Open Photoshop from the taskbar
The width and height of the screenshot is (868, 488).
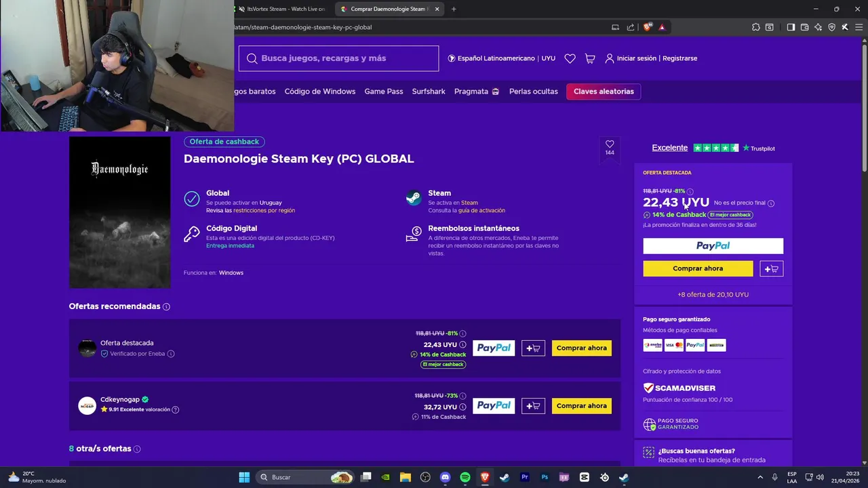click(x=545, y=477)
